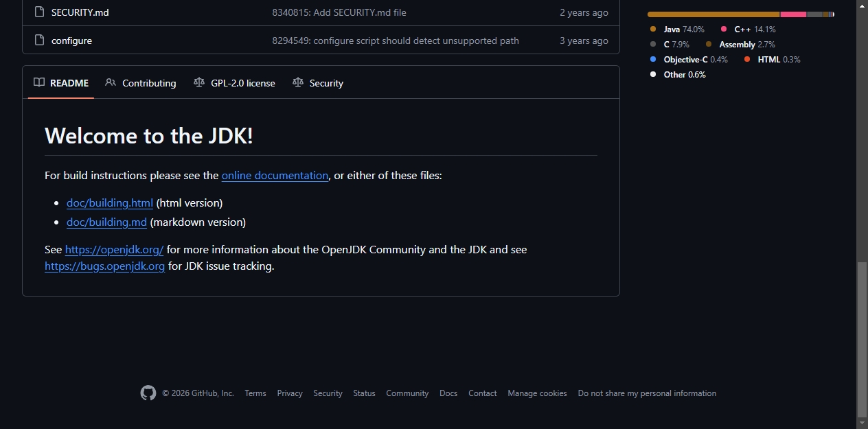This screenshot has width=868, height=429.
Task: Open the configure file
Action: [x=71, y=40]
